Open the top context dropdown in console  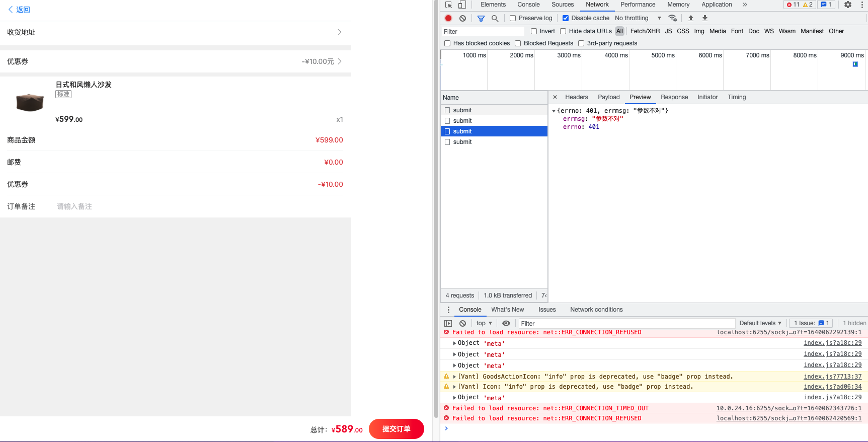pyautogui.click(x=484, y=323)
